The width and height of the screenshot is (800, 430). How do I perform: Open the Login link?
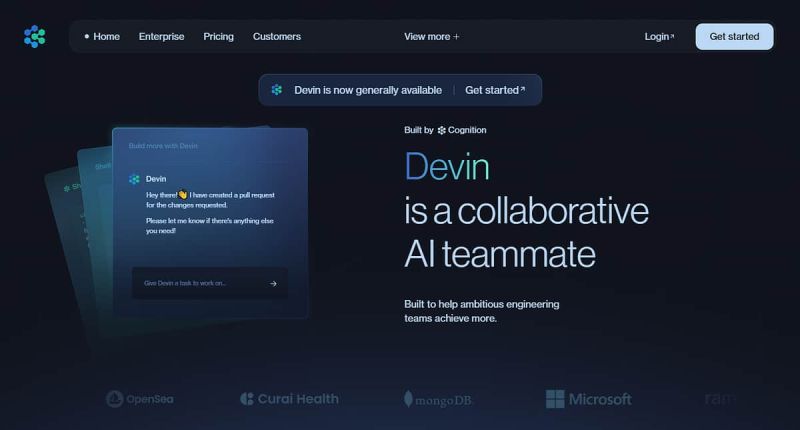coord(659,37)
